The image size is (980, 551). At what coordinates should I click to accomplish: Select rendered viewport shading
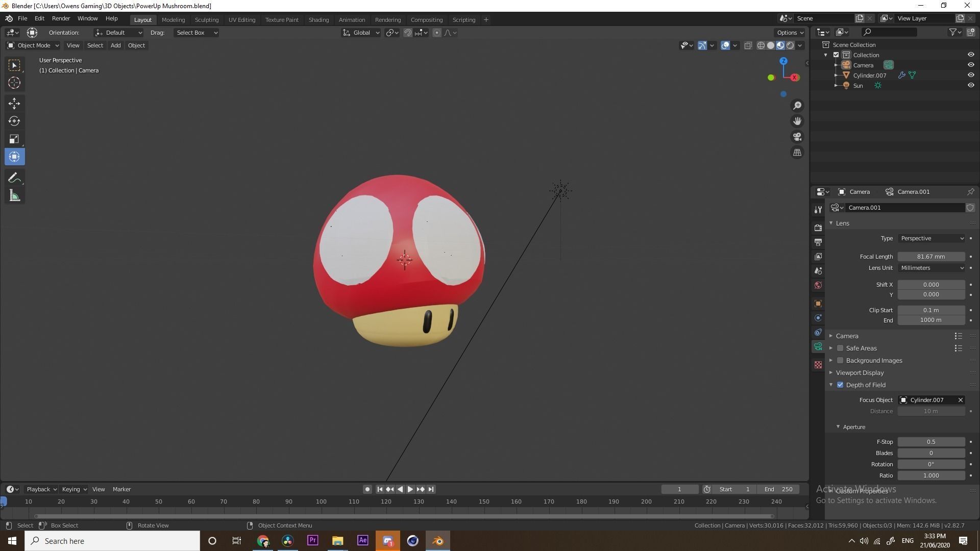click(790, 45)
